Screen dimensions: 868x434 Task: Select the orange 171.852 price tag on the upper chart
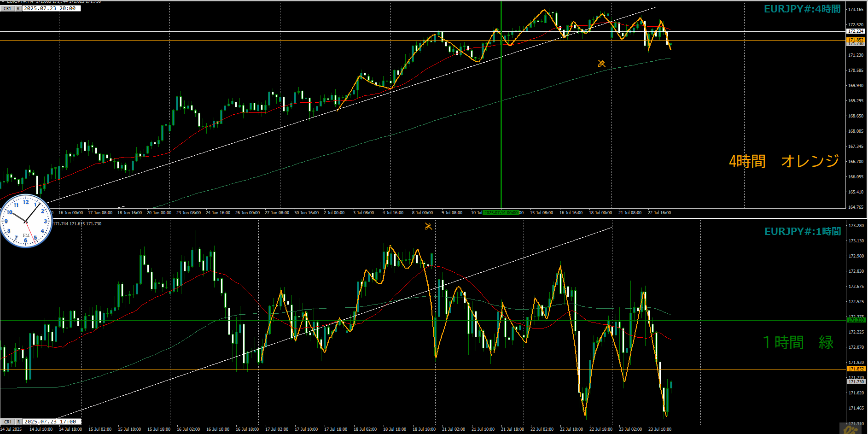coord(856,40)
